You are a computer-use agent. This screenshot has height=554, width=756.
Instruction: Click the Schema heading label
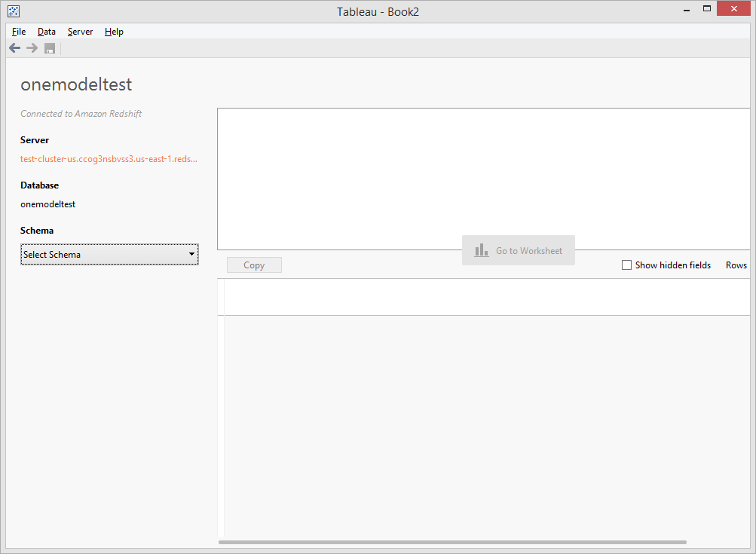point(37,231)
